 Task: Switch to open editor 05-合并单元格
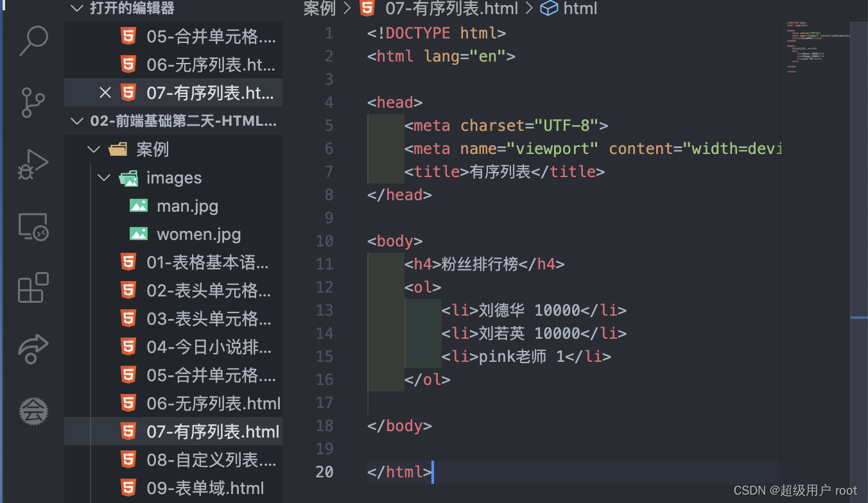point(173,37)
